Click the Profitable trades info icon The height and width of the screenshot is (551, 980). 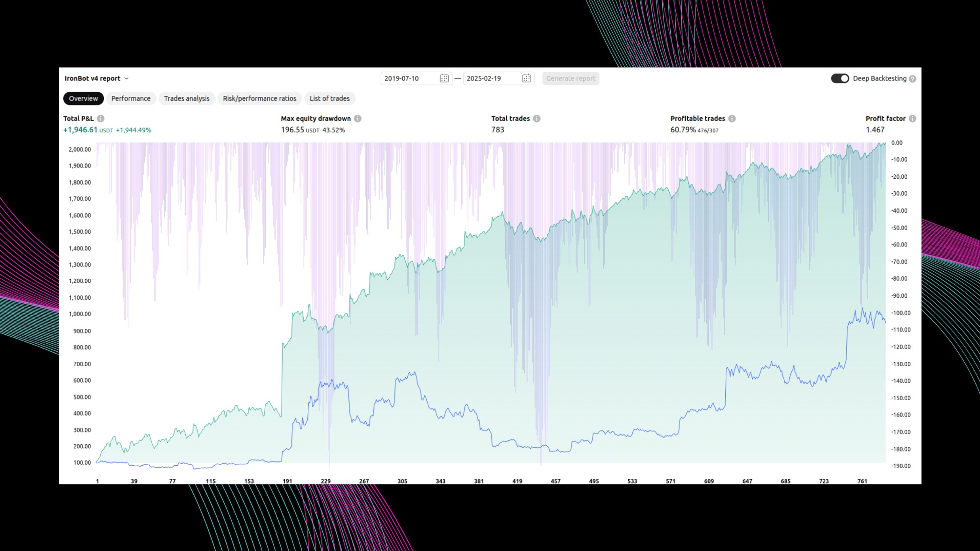point(732,119)
